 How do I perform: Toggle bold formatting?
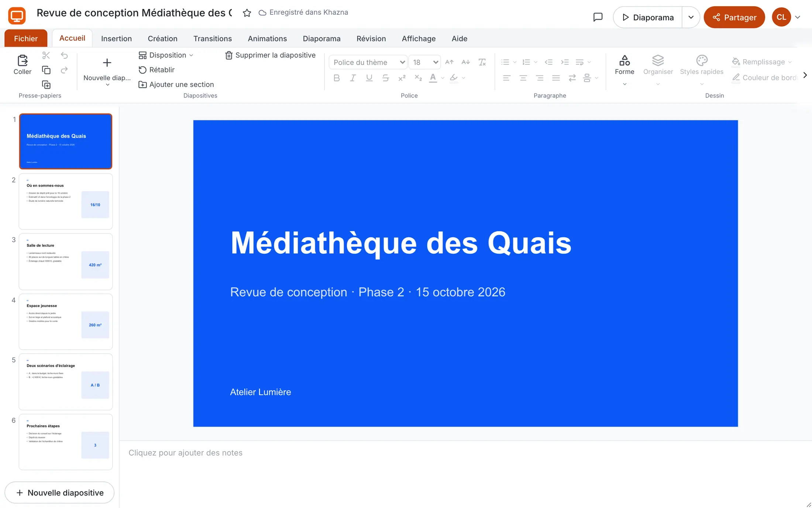coord(336,78)
